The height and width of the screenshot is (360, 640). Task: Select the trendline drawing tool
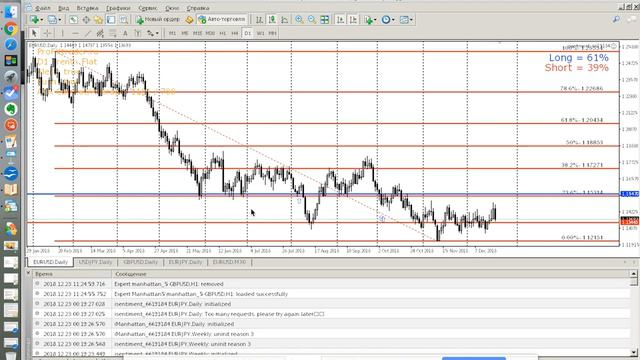coord(88,33)
